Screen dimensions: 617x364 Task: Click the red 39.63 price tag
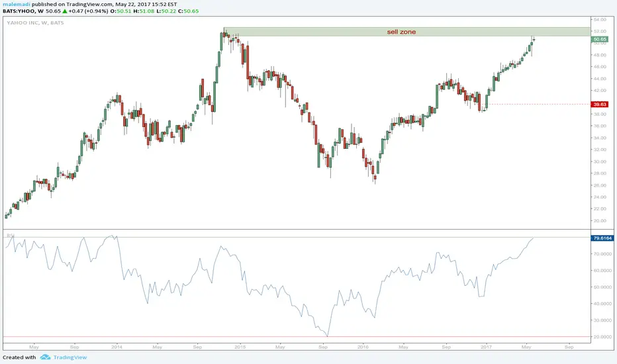click(x=600, y=105)
